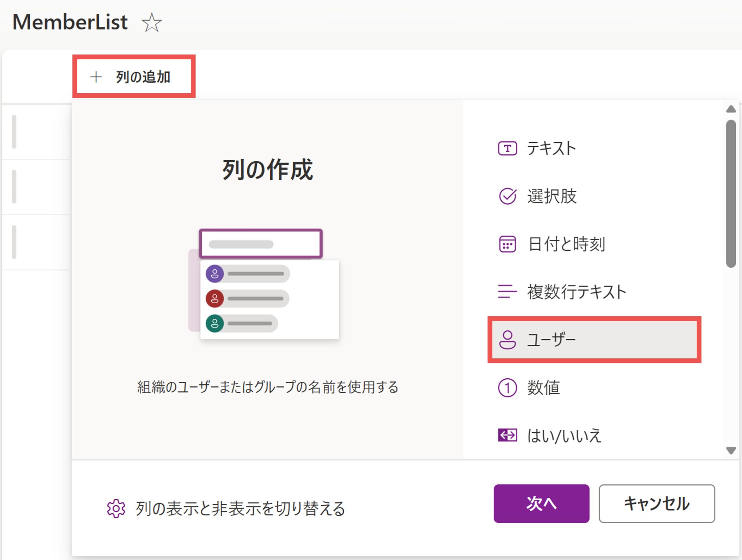Choose 複数行テキスト from the list
Image resolution: width=742 pixels, height=560 pixels.
[x=576, y=291]
